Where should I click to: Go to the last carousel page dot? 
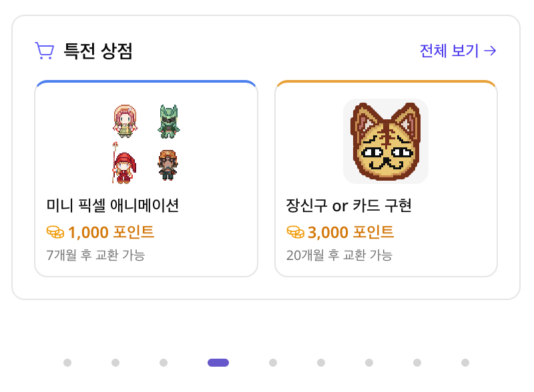click(465, 363)
